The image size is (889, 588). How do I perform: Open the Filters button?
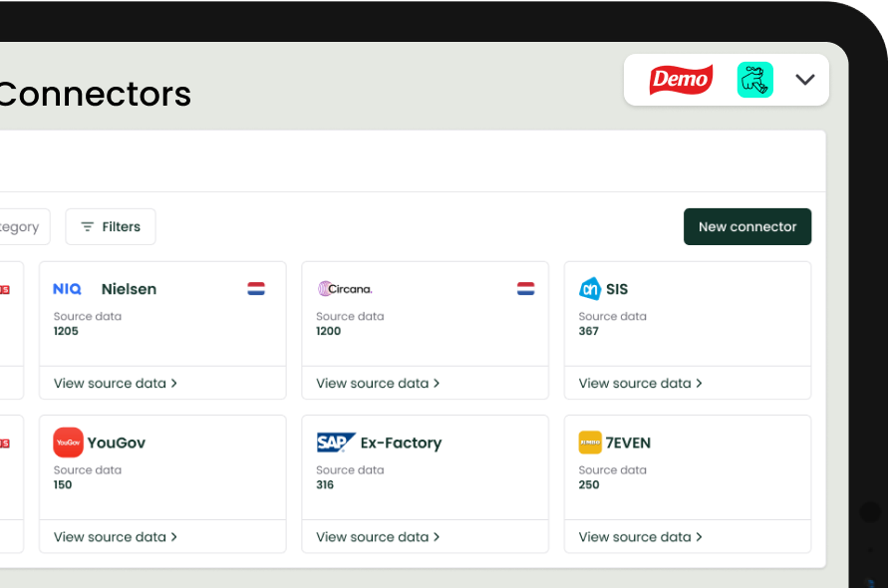click(111, 227)
